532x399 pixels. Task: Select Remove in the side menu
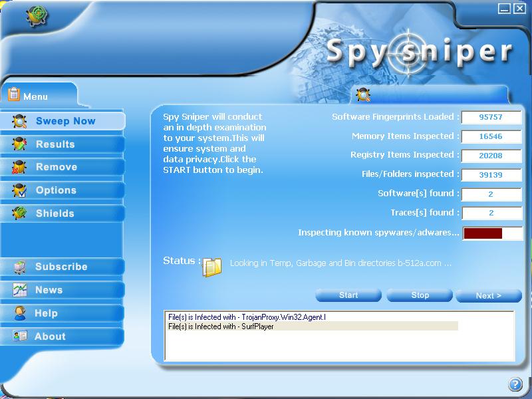point(62,168)
